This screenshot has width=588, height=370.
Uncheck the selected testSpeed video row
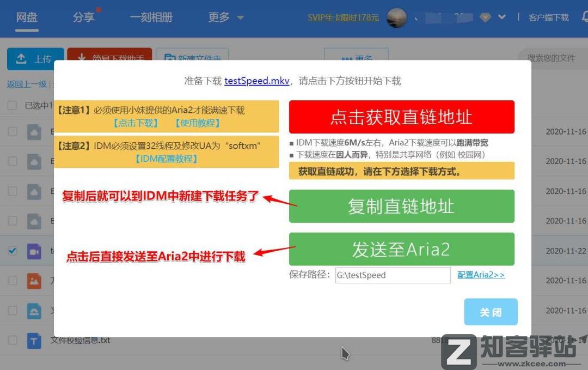[x=12, y=251]
